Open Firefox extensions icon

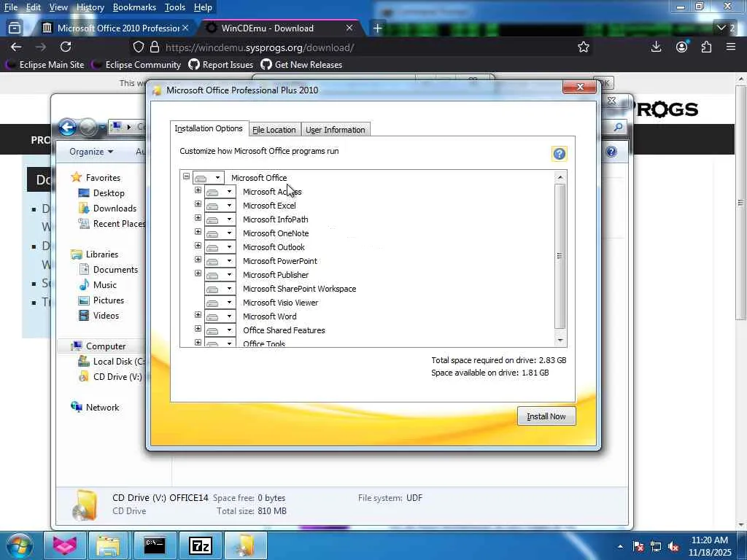(x=706, y=47)
